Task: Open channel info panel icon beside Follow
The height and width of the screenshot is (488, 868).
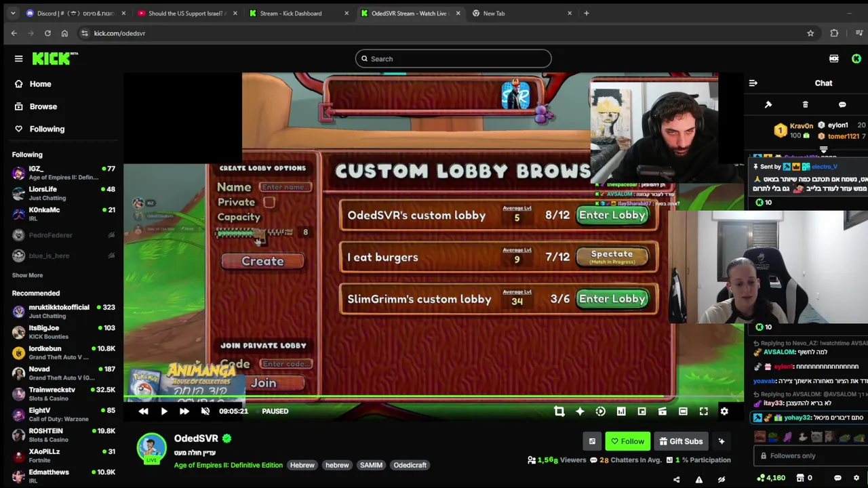Action: [592, 441]
